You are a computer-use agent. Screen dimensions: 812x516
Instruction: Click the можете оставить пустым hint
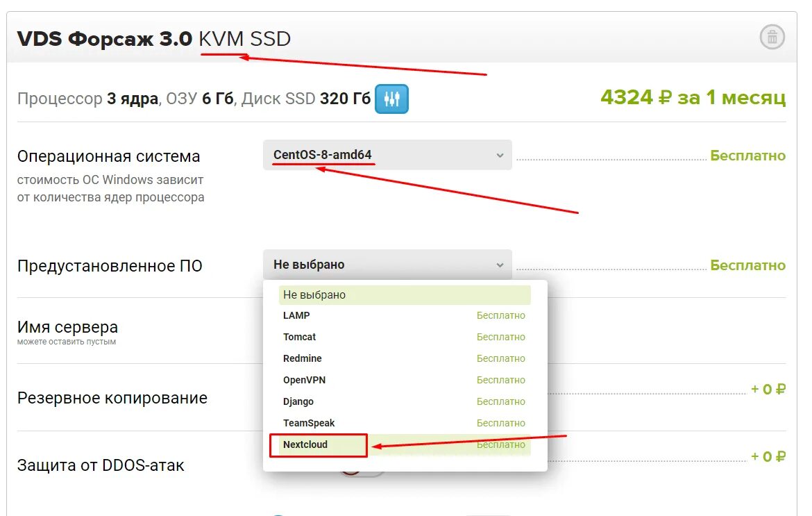click(67, 342)
